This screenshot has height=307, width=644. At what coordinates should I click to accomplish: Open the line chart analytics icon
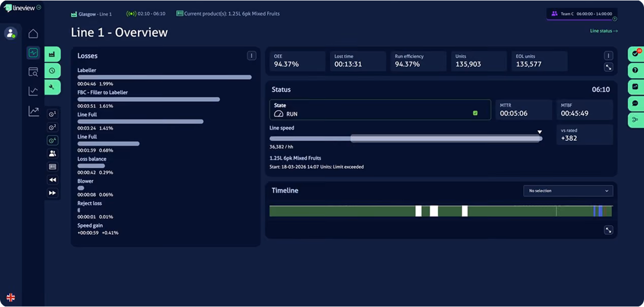point(33,91)
